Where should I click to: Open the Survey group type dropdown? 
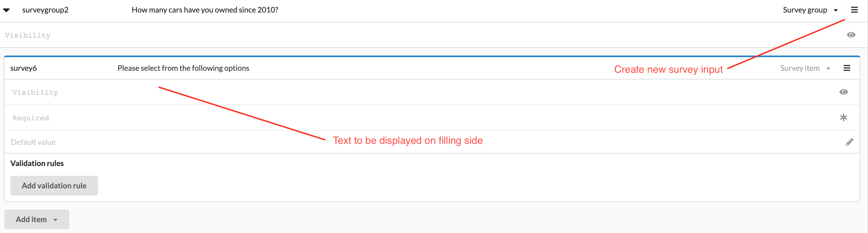click(x=810, y=10)
